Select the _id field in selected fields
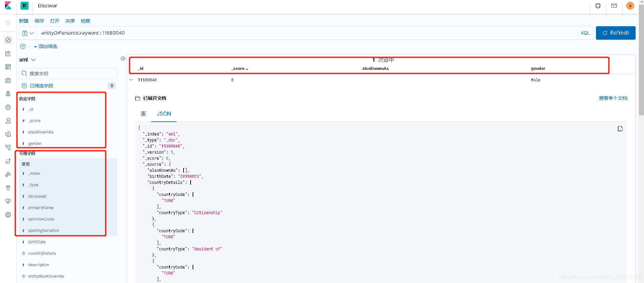This screenshot has width=644, height=283. [x=31, y=109]
